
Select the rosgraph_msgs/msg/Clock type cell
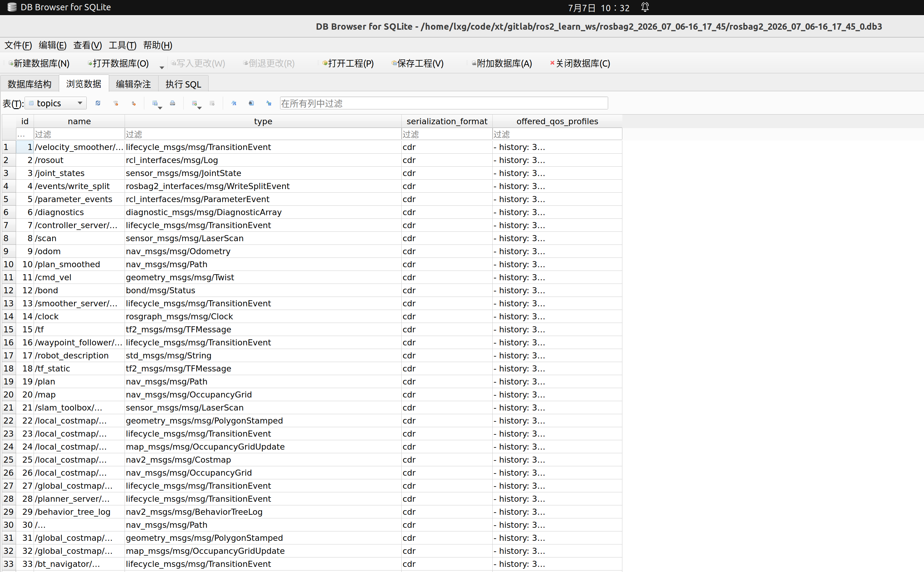(263, 316)
